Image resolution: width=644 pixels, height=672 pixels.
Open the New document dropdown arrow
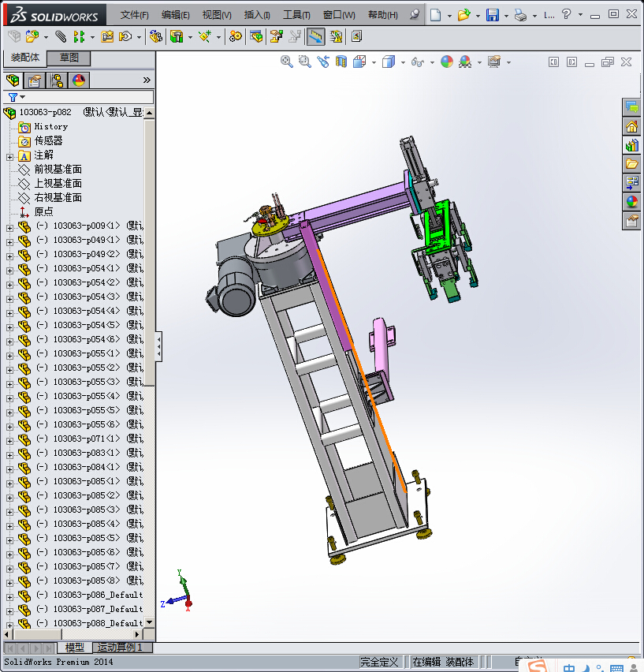coord(449,16)
